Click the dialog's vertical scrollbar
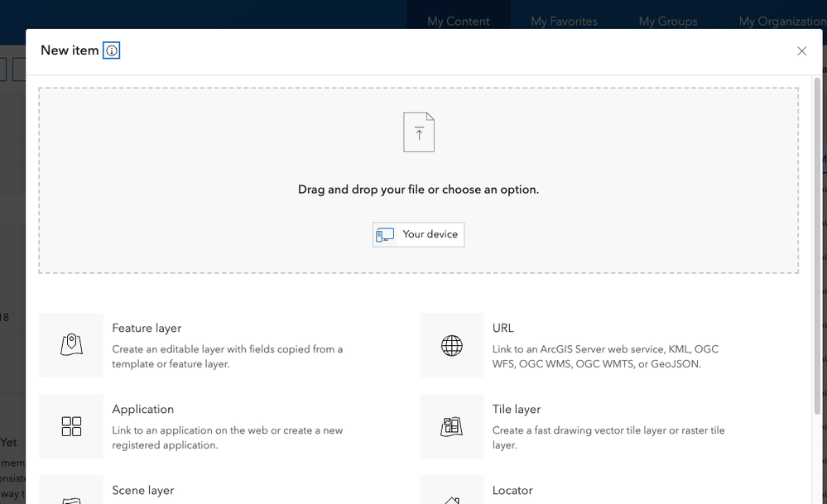The width and height of the screenshot is (827, 504). pos(817,248)
